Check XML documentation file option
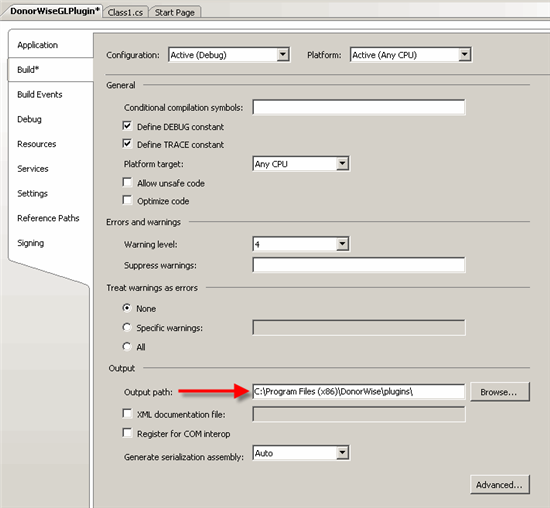Viewport: 550px width, 508px height. tap(127, 414)
